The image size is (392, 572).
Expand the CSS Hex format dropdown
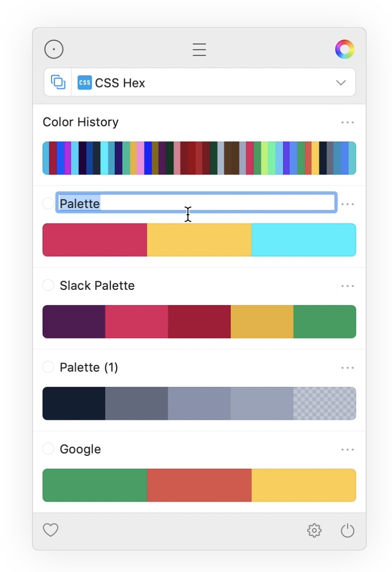click(340, 82)
